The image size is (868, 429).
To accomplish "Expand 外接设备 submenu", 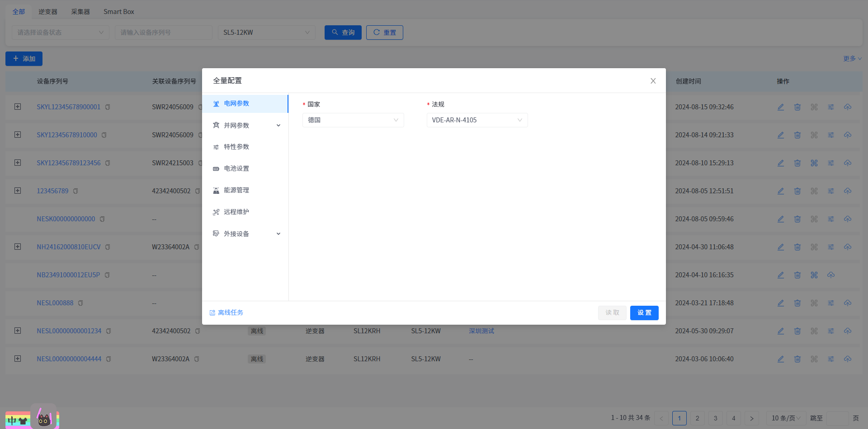I will tap(278, 234).
